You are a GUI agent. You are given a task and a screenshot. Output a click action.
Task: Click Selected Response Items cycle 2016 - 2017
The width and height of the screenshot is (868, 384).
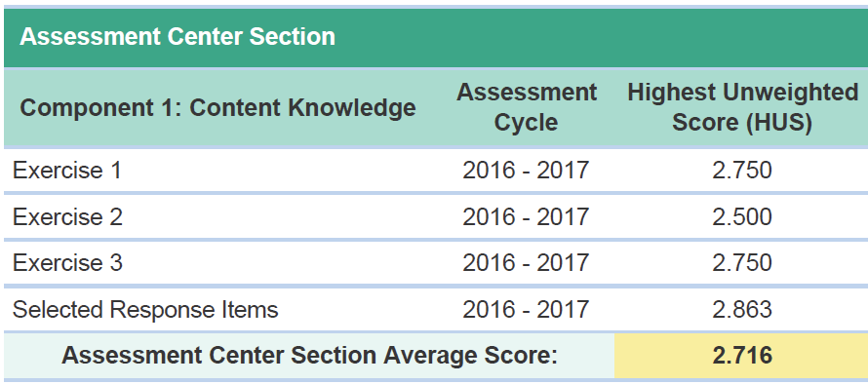526,309
